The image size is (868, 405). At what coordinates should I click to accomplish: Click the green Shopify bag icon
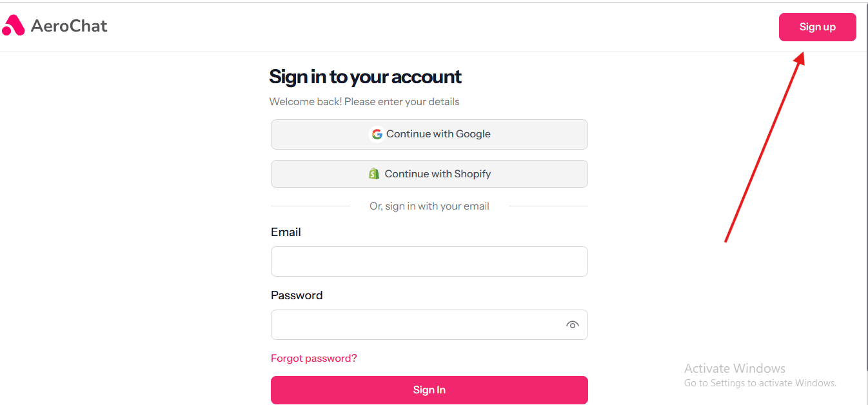click(x=375, y=173)
